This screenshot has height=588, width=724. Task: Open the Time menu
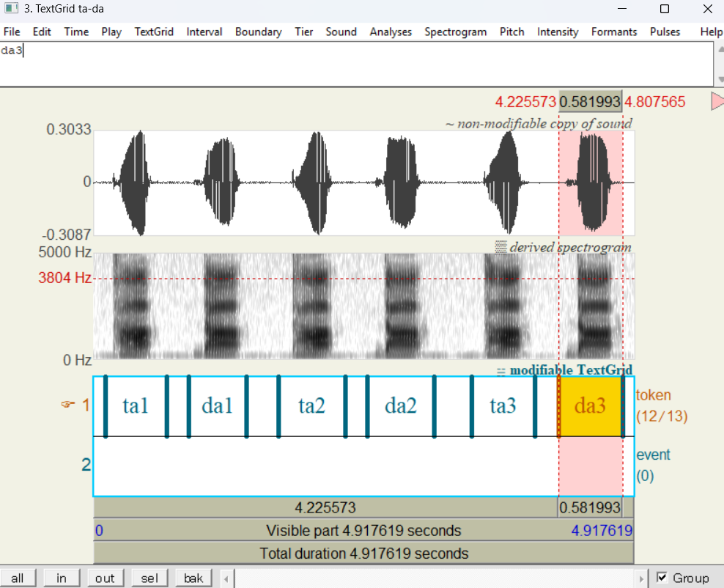click(x=76, y=32)
